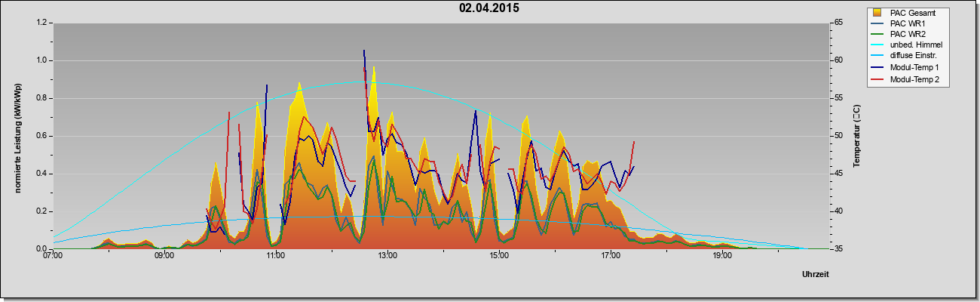Click the Uhrzeit axis label
Image resolution: width=980 pixels, height=302 pixels.
coord(815,275)
